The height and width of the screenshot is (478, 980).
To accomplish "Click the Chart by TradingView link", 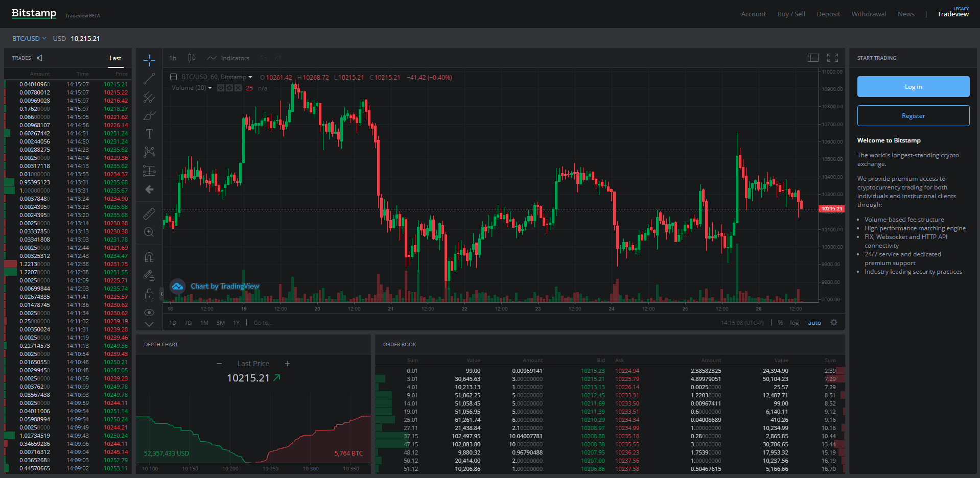I will coord(225,286).
